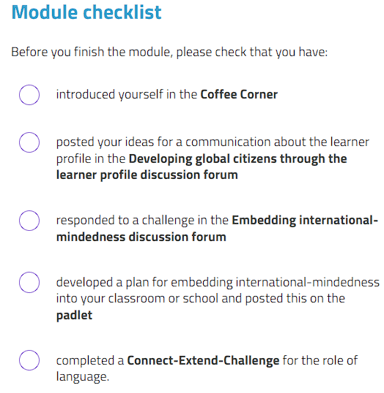Tick the developed a plan checklist circle
Viewport: 384px width, 393px height.
coord(29,282)
